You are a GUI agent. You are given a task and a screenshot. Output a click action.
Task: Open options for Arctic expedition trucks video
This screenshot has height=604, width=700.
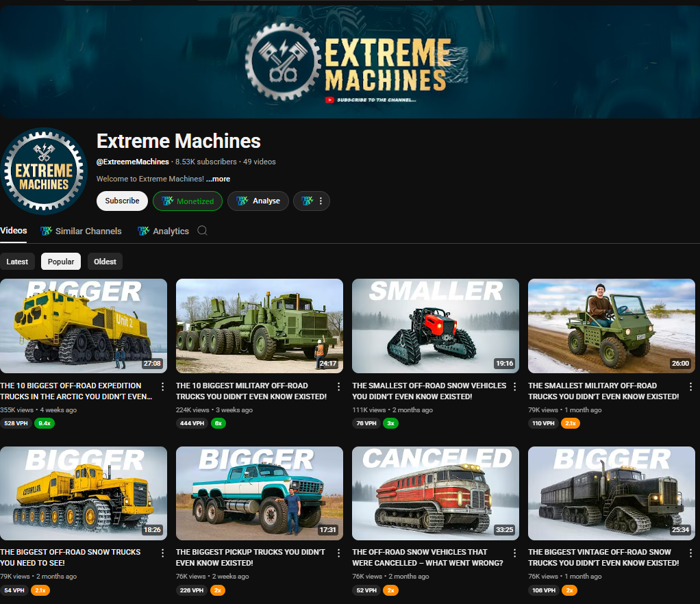163,387
